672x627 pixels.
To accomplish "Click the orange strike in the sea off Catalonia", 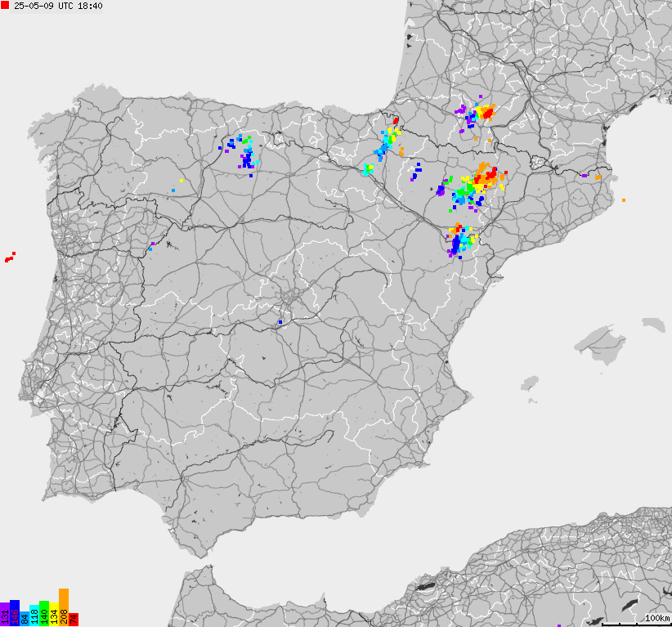I will point(624,200).
